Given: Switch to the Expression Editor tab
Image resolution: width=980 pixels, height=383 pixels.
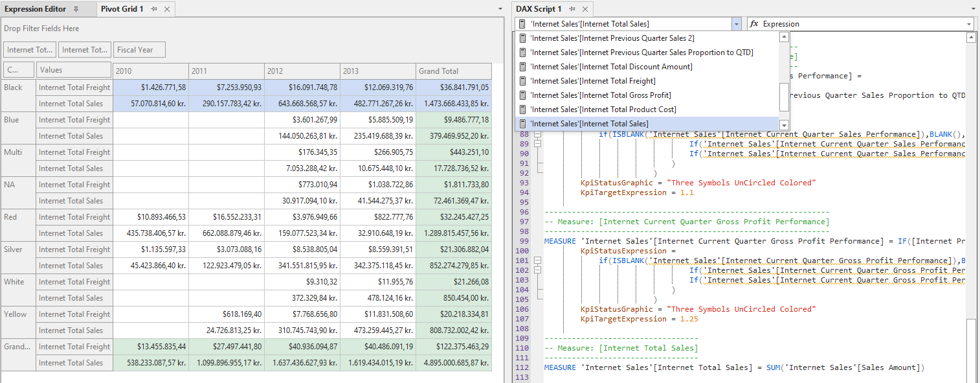Looking at the screenshot, I should click(35, 9).
